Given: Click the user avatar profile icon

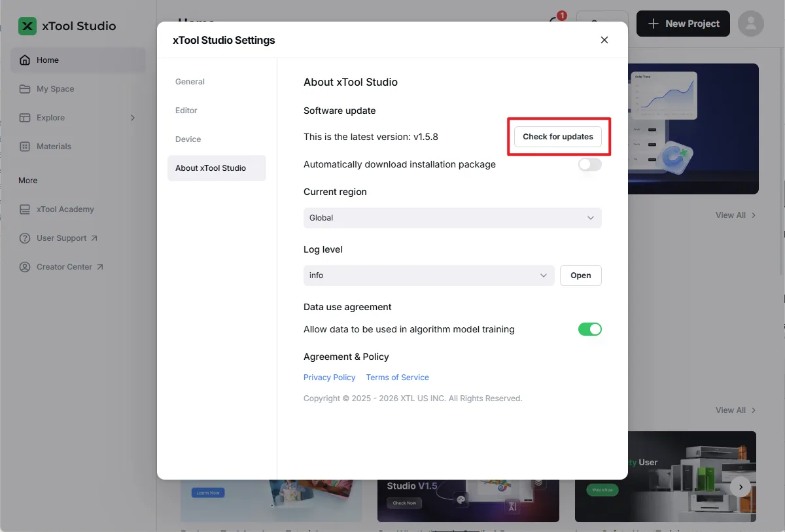Looking at the screenshot, I should (x=751, y=24).
